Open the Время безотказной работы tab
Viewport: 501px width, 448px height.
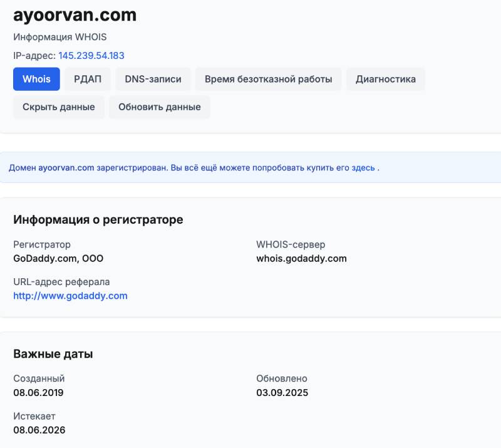point(268,79)
